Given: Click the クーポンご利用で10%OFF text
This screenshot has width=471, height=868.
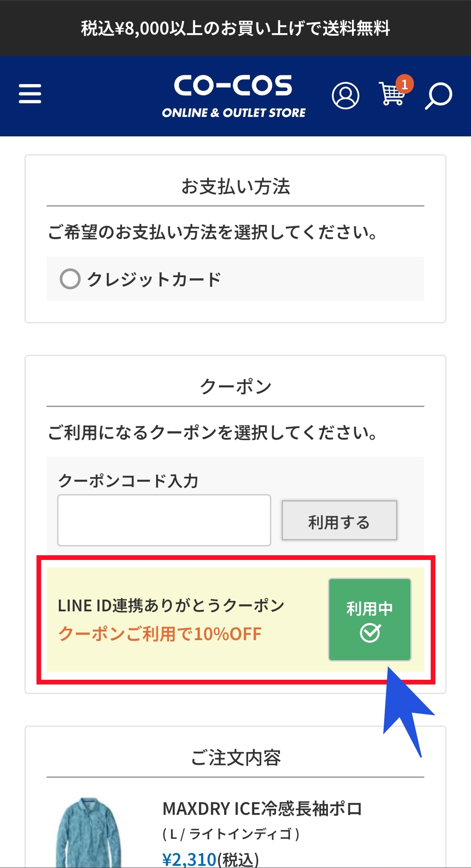Looking at the screenshot, I should [160, 634].
